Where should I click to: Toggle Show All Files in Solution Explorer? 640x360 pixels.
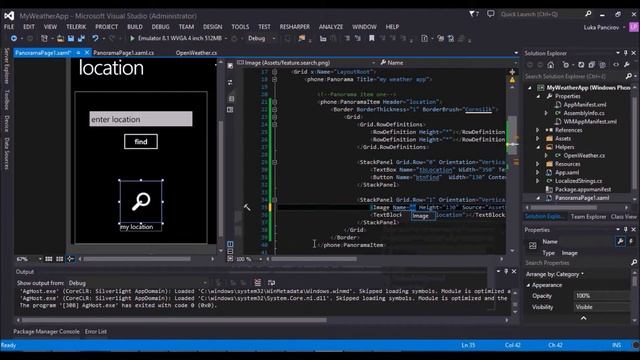coord(602,65)
